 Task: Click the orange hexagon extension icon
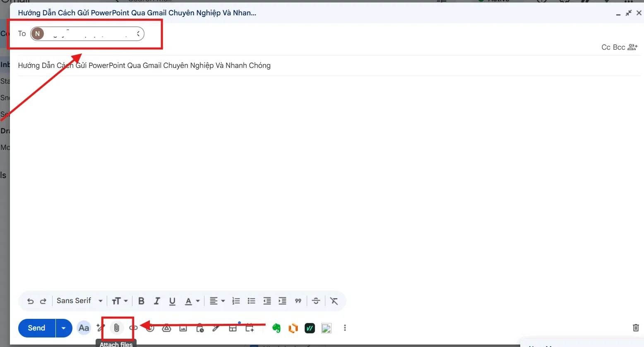[293, 328]
